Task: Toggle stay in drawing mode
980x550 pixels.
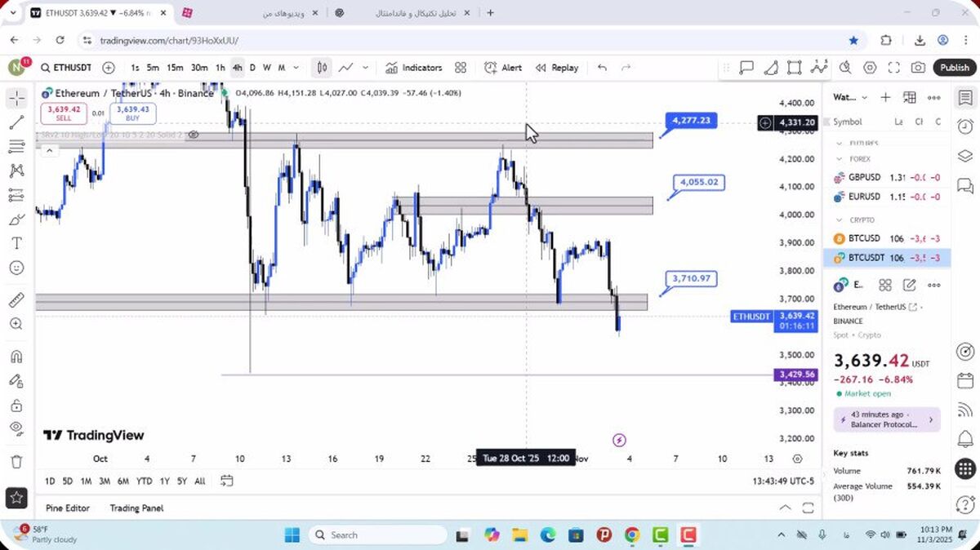Action: [x=16, y=380]
